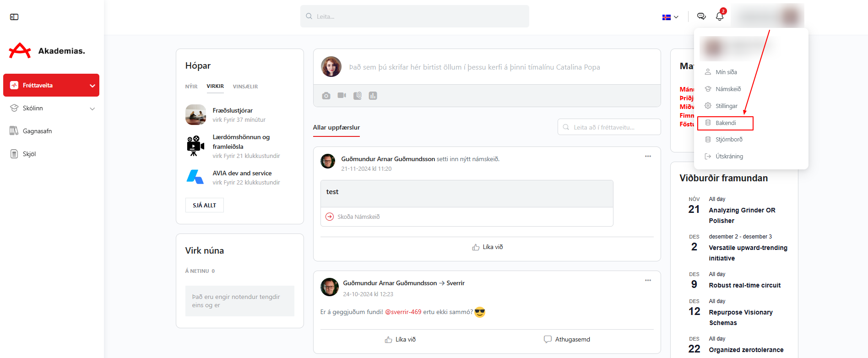Click the Sjá allt button
Viewport: 868px width, 358px height.
click(x=204, y=205)
